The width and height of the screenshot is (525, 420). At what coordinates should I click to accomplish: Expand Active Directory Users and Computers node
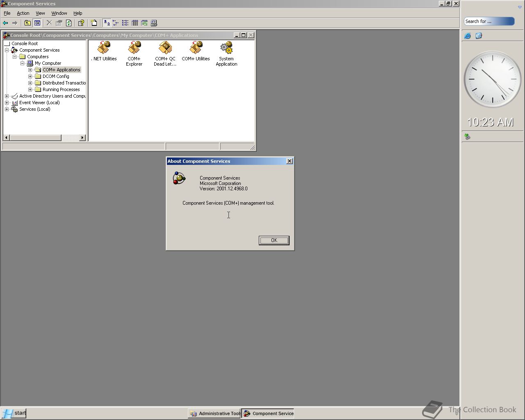(x=7, y=96)
